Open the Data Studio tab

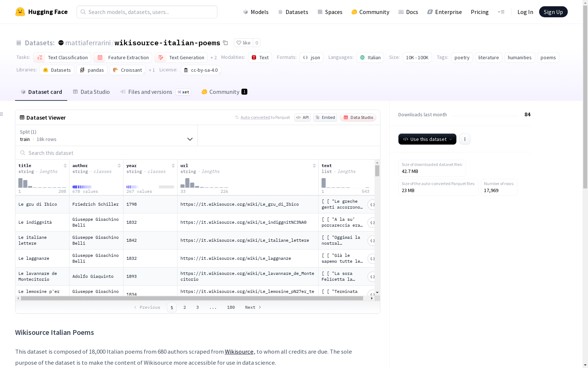[91, 92]
